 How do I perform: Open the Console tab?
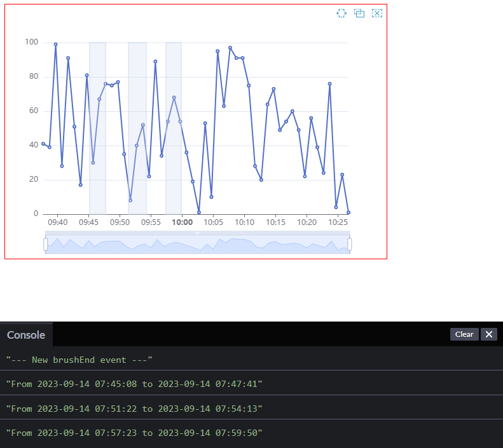pyautogui.click(x=26, y=335)
